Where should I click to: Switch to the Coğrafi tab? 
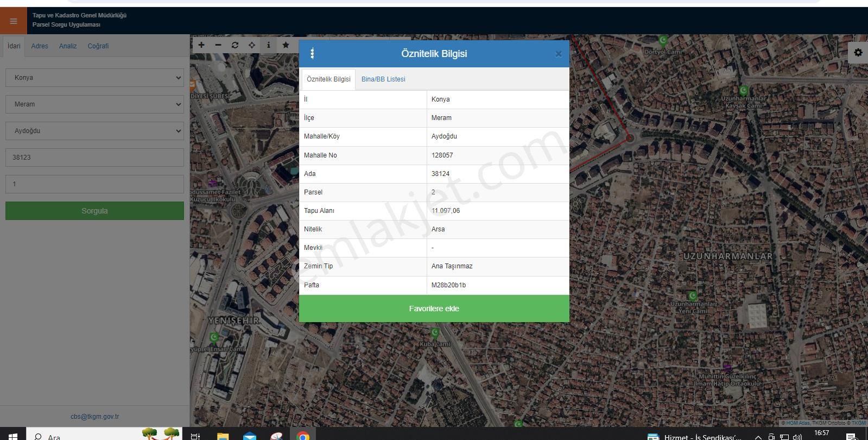tap(98, 46)
